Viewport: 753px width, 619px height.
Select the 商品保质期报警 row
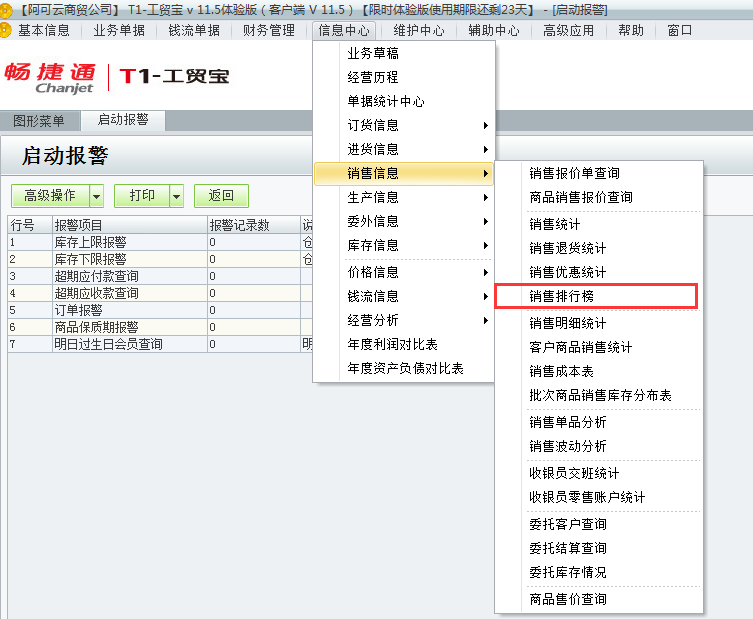coord(160,327)
